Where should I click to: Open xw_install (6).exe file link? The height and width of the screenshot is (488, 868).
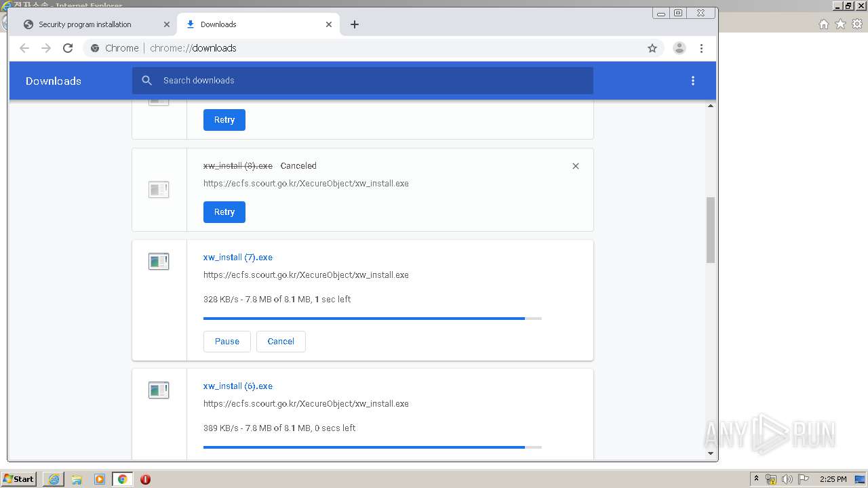tap(238, 386)
